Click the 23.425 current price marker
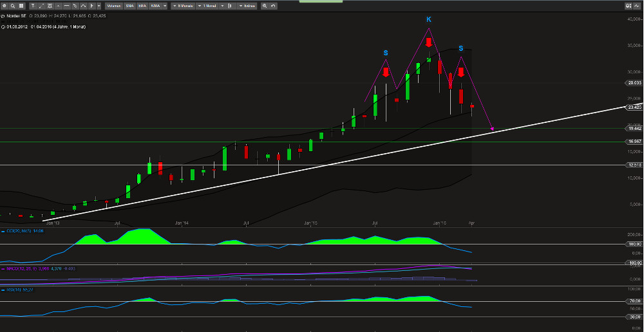The height and width of the screenshot is (332, 644). 632,107
